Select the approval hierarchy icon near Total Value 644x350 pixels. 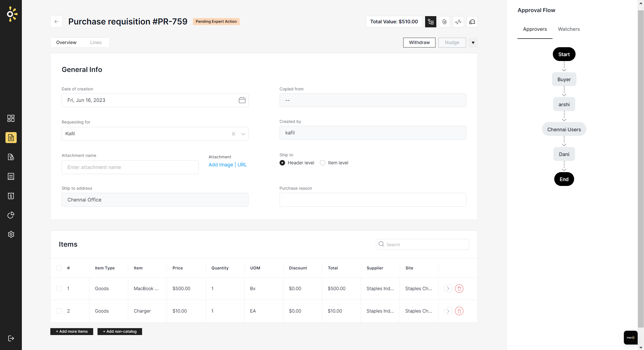click(x=431, y=22)
